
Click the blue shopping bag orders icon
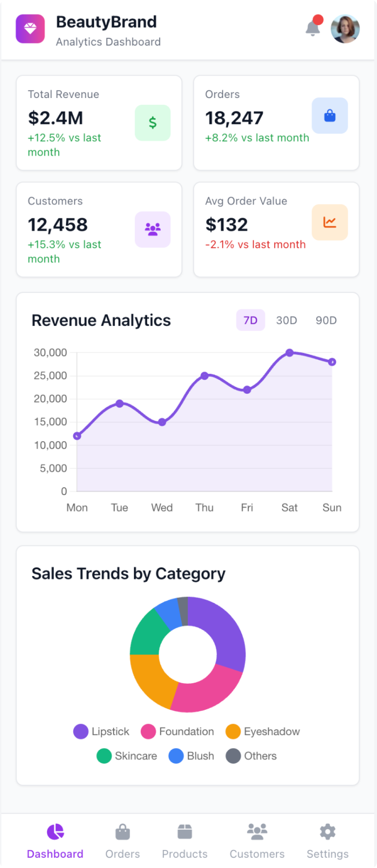point(329,116)
